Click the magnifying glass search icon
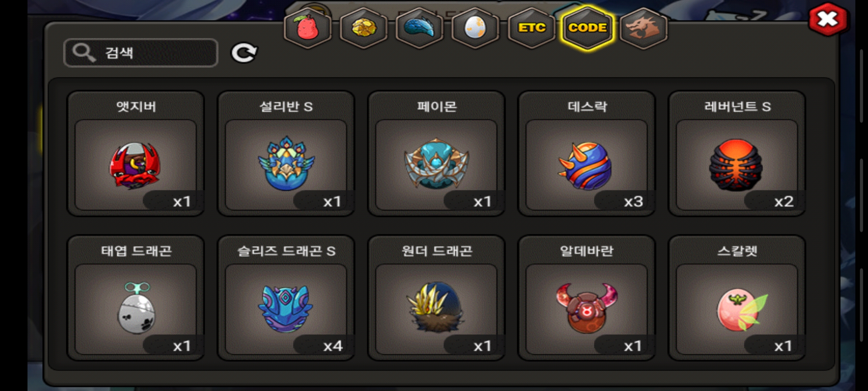The image size is (868, 391). pos(84,53)
